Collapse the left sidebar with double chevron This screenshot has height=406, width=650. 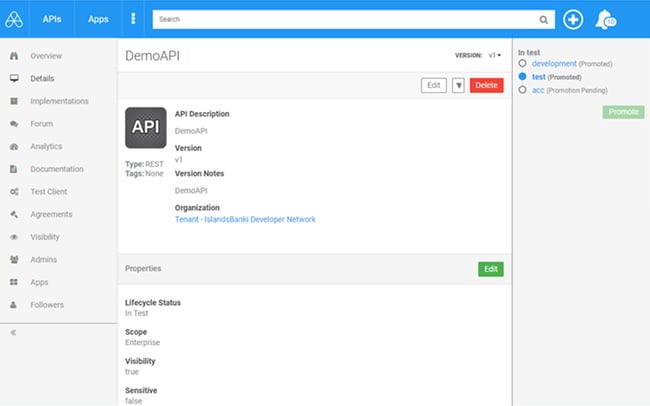coord(14,332)
